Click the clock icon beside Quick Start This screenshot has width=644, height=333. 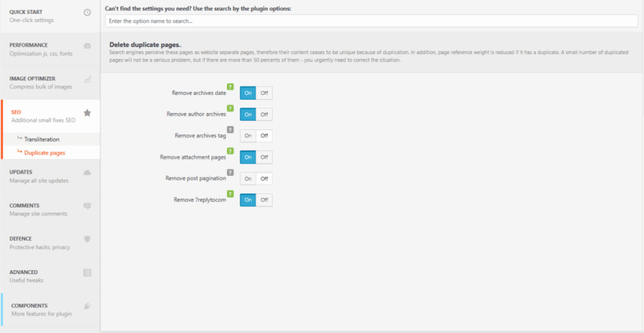[x=87, y=13]
